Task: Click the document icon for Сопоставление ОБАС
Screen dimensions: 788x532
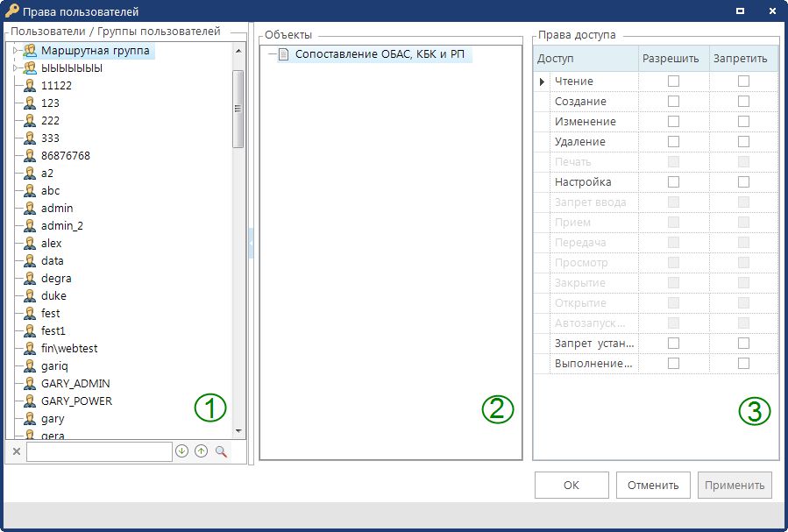Action: (283, 54)
